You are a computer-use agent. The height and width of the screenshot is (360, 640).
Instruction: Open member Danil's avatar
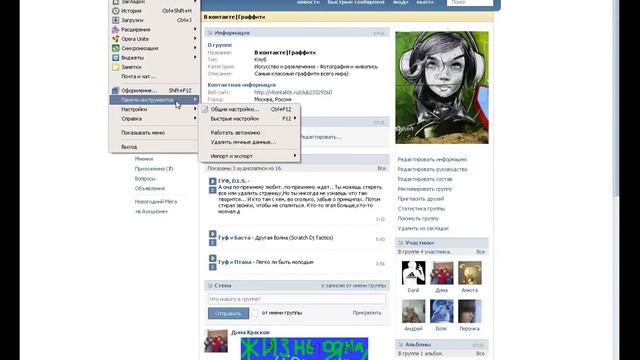413,273
